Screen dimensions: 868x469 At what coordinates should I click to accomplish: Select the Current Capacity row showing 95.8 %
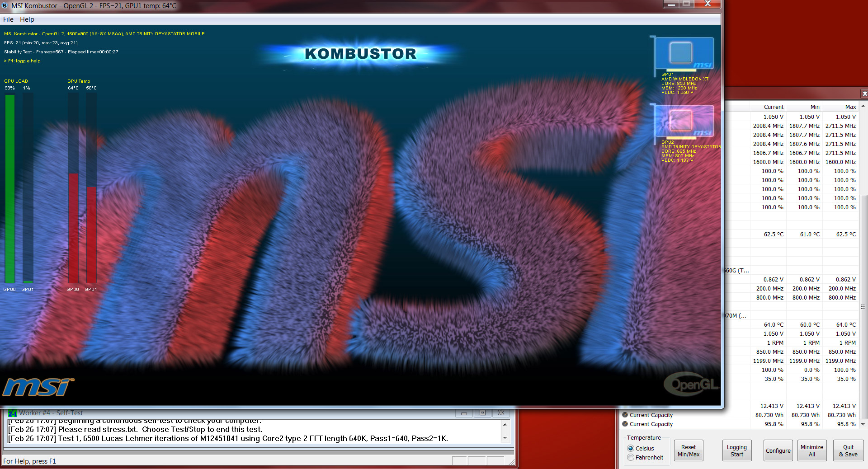tap(739, 424)
